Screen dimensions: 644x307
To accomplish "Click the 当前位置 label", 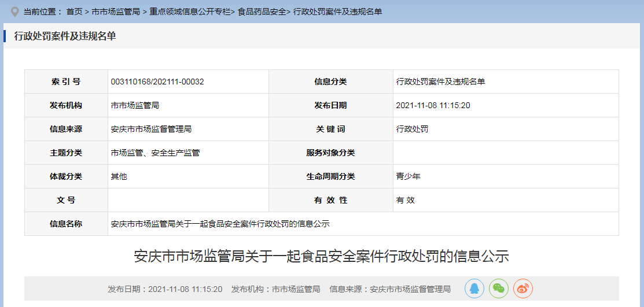I will (42, 12).
